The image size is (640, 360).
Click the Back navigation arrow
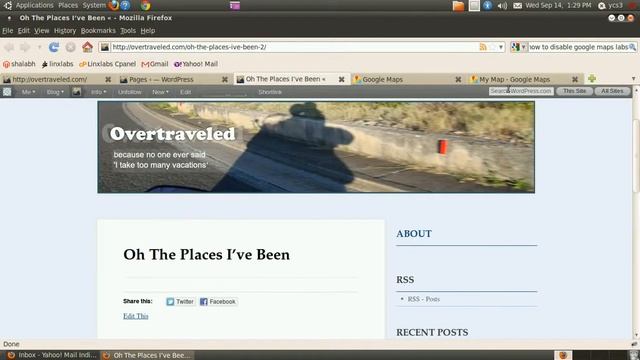[9, 47]
